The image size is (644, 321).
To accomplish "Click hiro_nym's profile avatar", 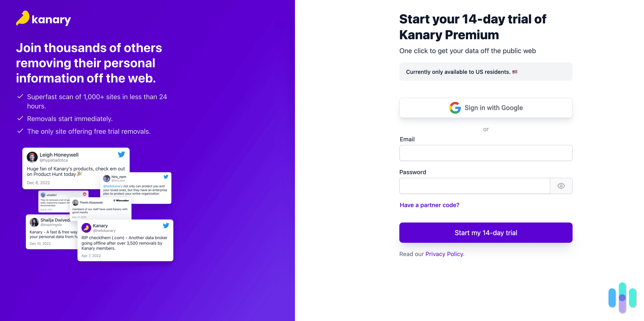I will click(x=107, y=178).
